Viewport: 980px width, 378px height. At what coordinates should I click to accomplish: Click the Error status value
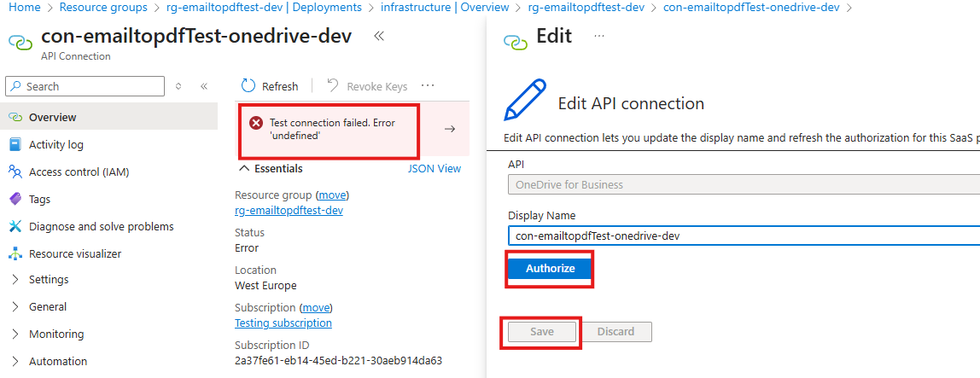tap(246, 248)
